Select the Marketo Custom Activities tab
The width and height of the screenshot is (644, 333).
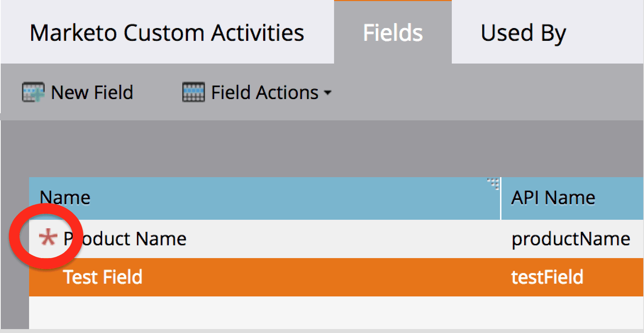[167, 33]
